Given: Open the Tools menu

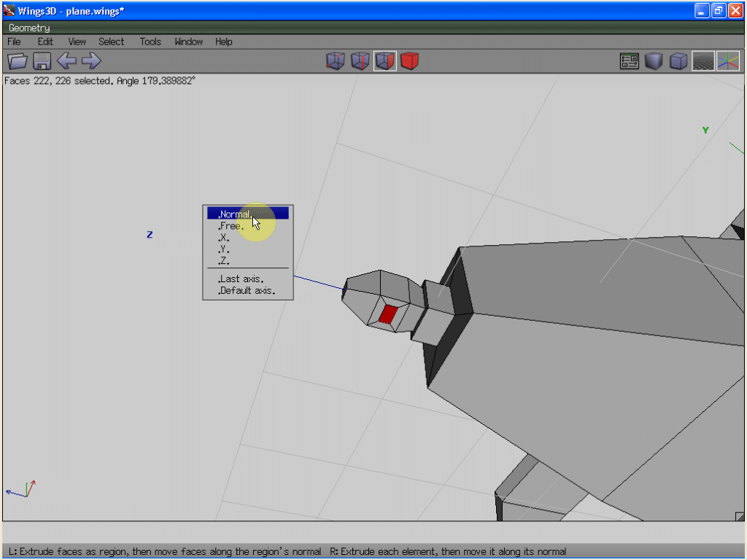Looking at the screenshot, I should [x=150, y=42].
